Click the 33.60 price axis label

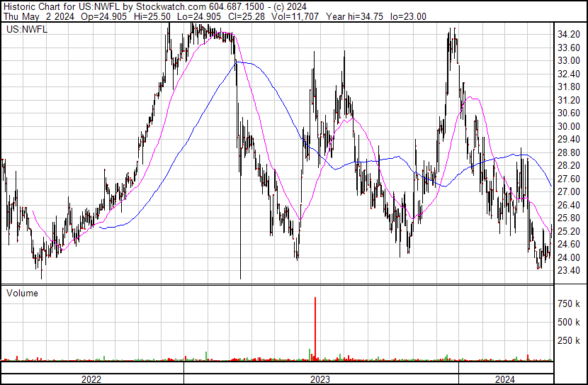568,48
